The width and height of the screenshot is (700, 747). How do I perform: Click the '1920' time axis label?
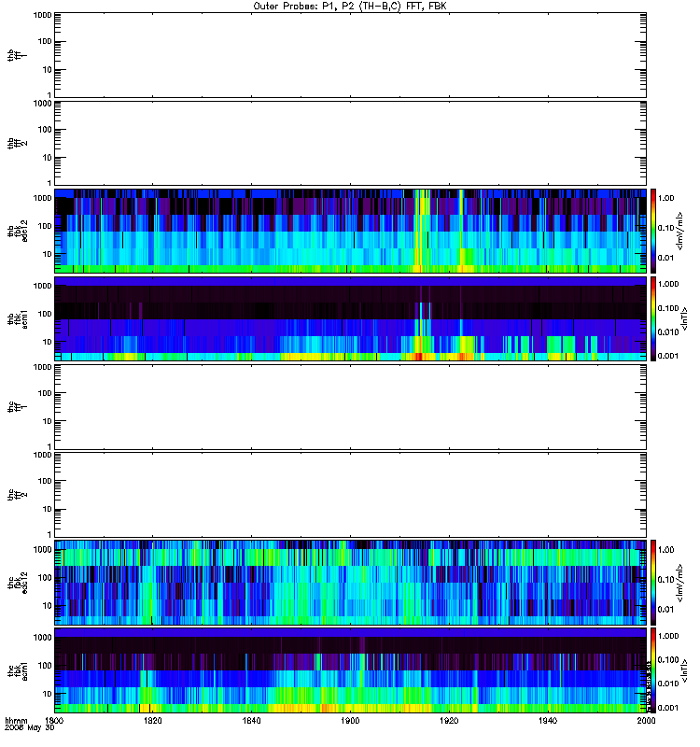pyautogui.click(x=449, y=720)
